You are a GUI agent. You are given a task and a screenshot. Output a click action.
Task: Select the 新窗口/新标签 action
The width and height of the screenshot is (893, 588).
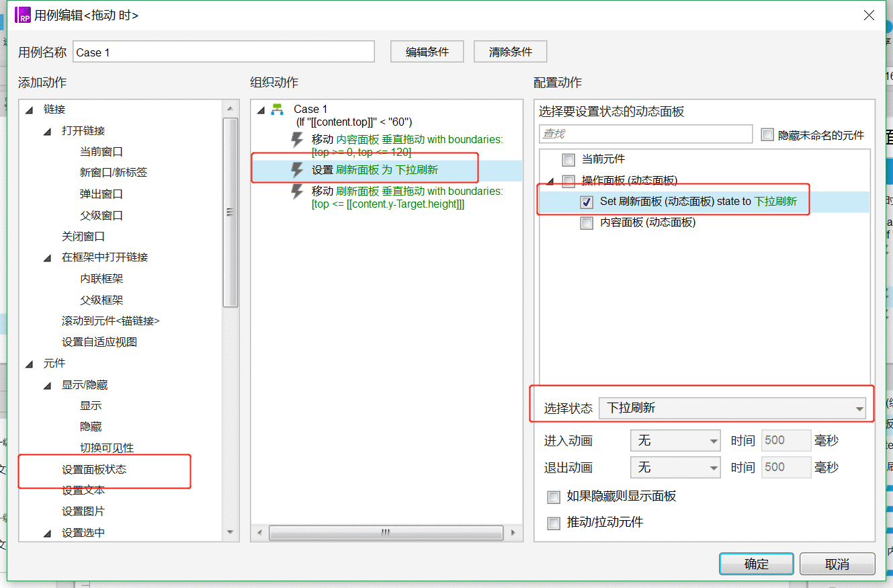(114, 173)
